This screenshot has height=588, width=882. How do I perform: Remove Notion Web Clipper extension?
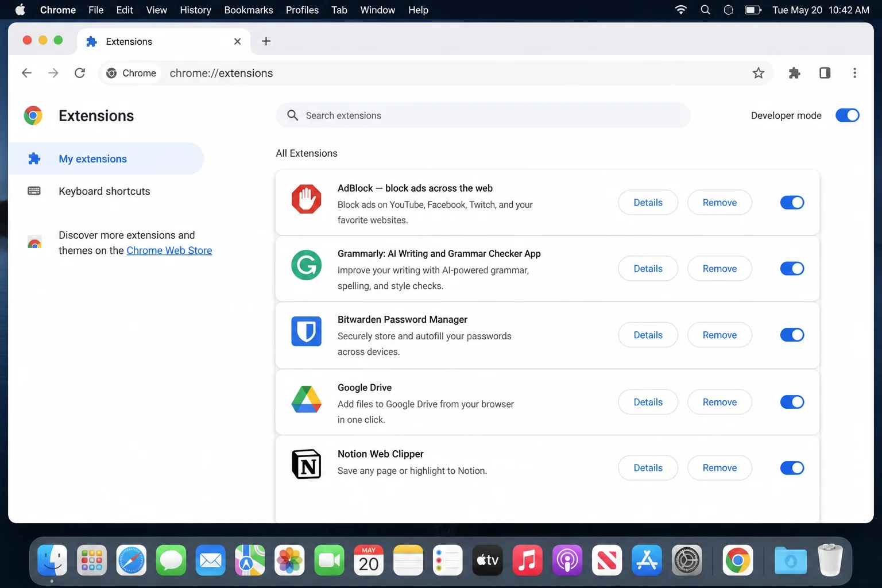[719, 468]
